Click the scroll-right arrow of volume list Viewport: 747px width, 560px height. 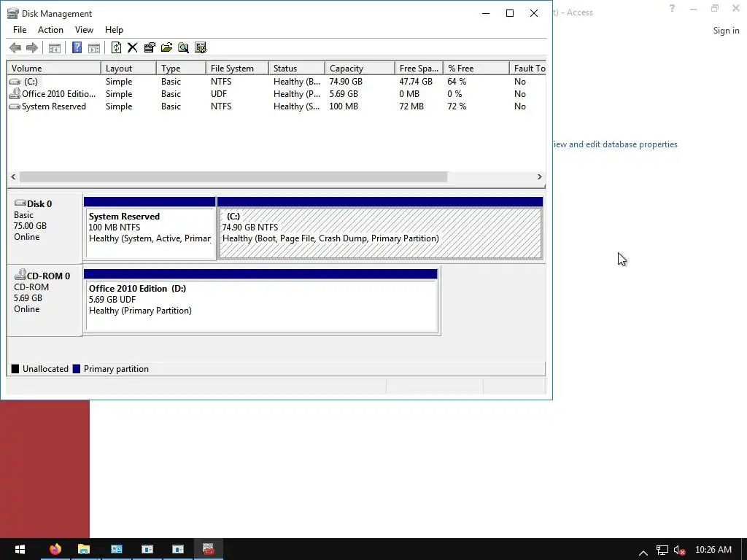[x=539, y=176]
